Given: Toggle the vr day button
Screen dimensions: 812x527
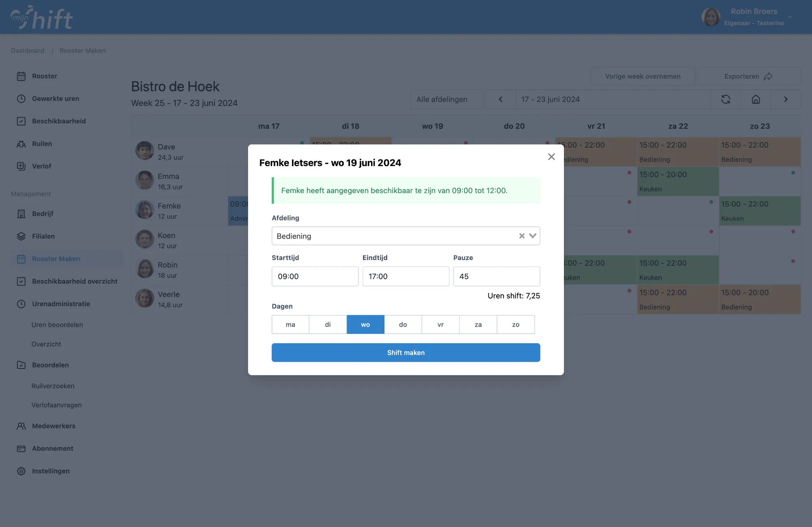Looking at the screenshot, I should coord(441,325).
